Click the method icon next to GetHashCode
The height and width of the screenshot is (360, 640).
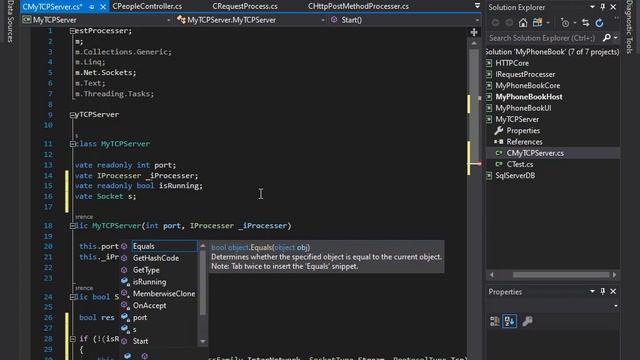(x=124, y=258)
